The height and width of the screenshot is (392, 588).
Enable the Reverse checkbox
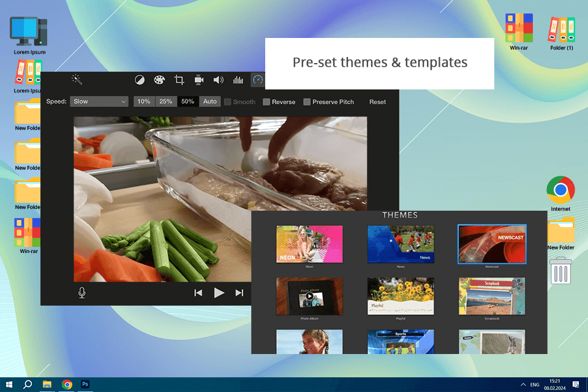pyautogui.click(x=266, y=102)
